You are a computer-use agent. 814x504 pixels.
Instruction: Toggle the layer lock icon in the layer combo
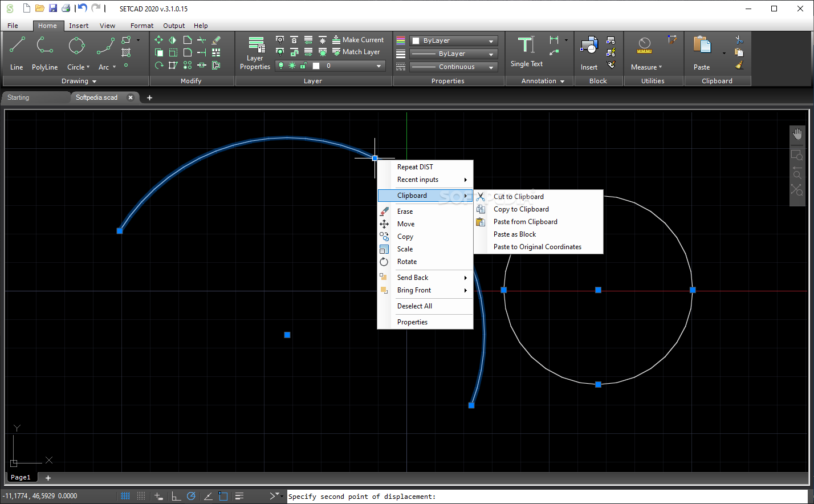point(303,66)
